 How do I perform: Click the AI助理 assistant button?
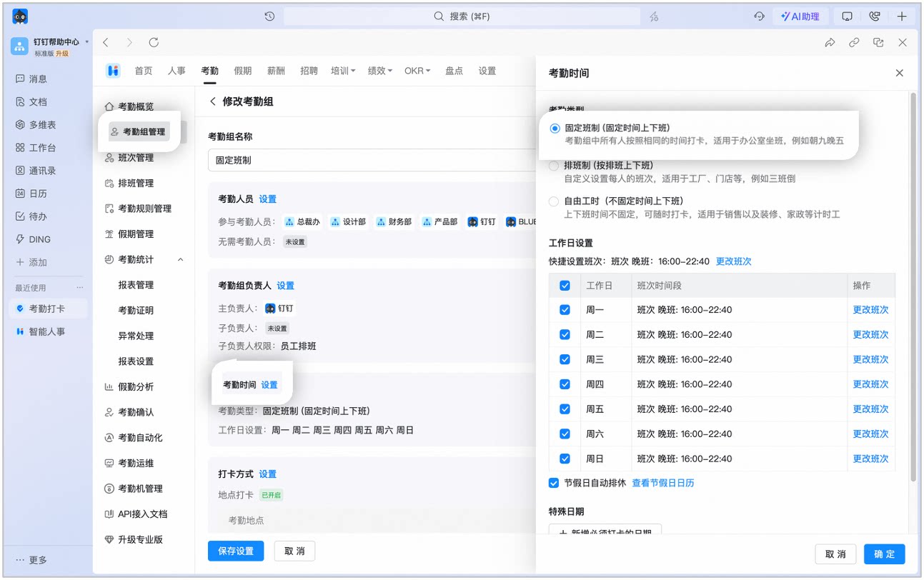[800, 16]
